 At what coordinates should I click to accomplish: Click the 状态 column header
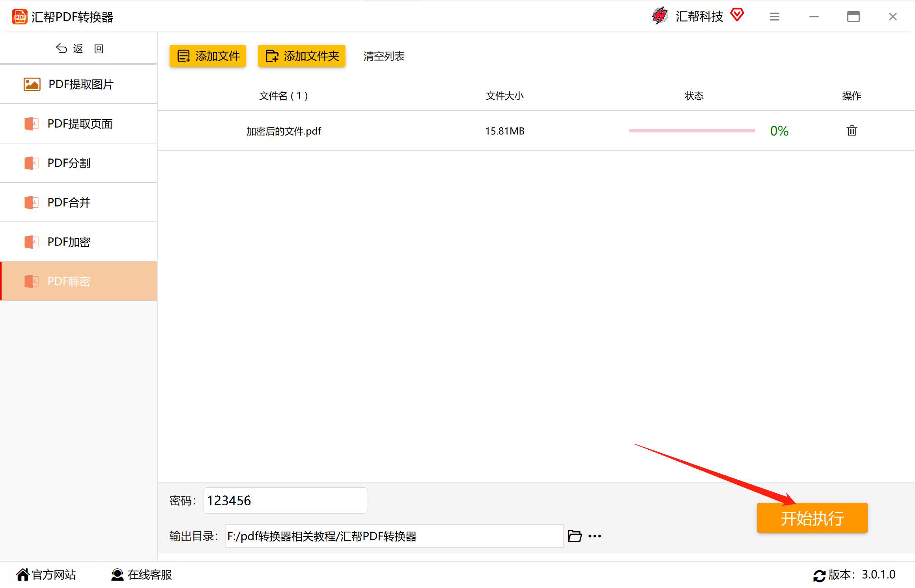(x=694, y=96)
